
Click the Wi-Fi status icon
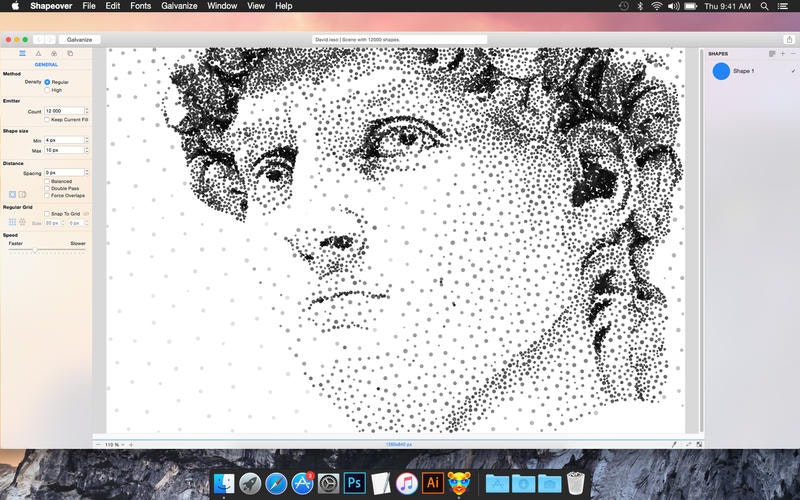657,6
